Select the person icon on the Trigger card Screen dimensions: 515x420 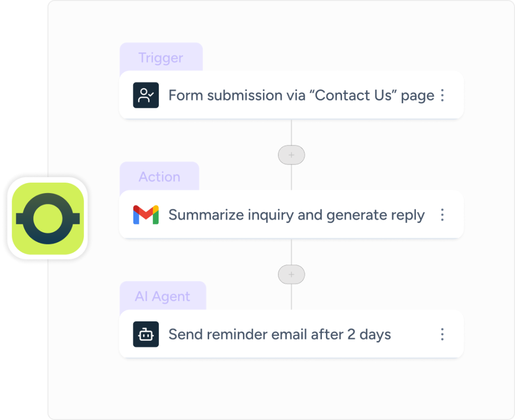coord(145,95)
